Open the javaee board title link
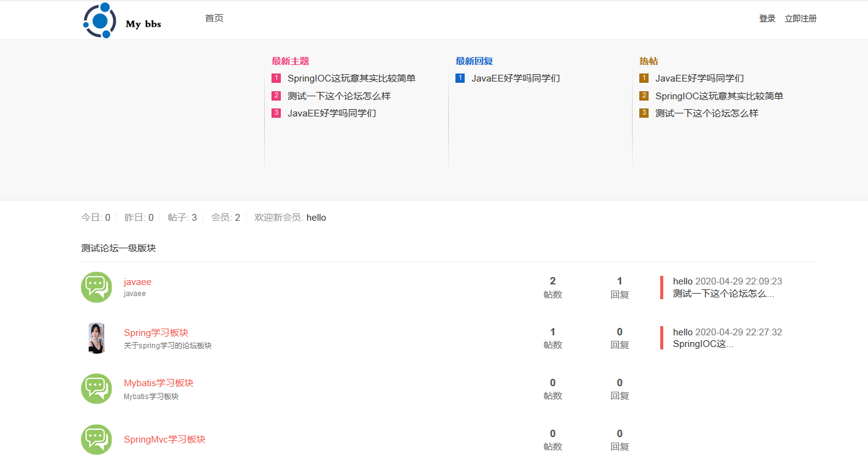Screen dimensions: 868x461 pos(137,281)
